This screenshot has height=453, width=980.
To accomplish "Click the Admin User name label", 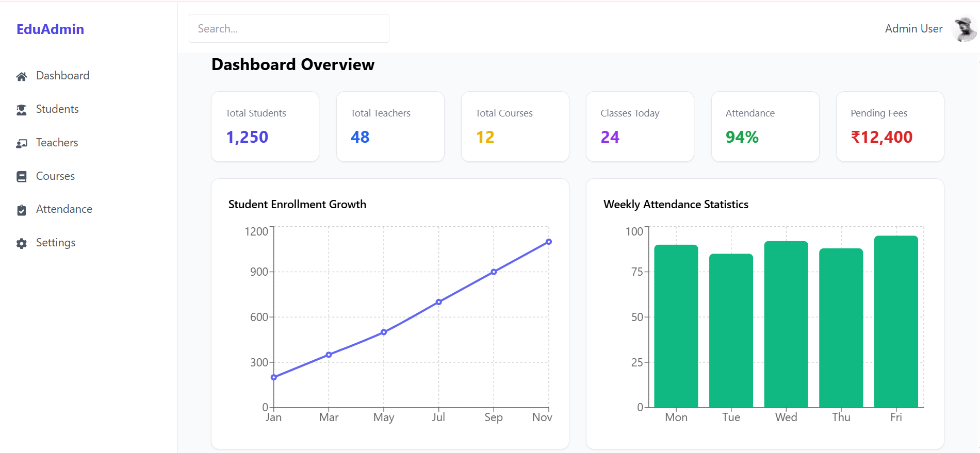I will pyautogui.click(x=913, y=29).
